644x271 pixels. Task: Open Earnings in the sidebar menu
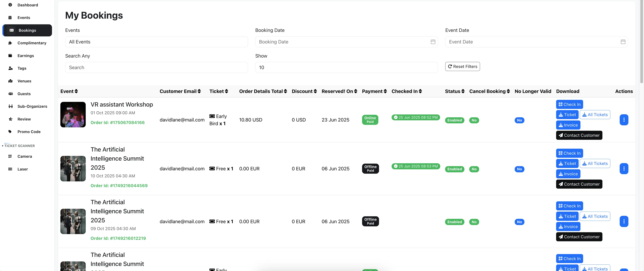tap(25, 56)
